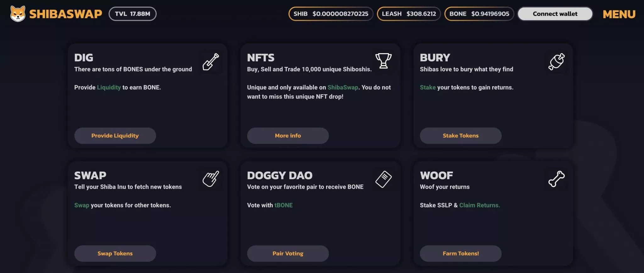Screen dimensions: 644x273
Task: Click the WOOF bone icon
Action: click(557, 179)
